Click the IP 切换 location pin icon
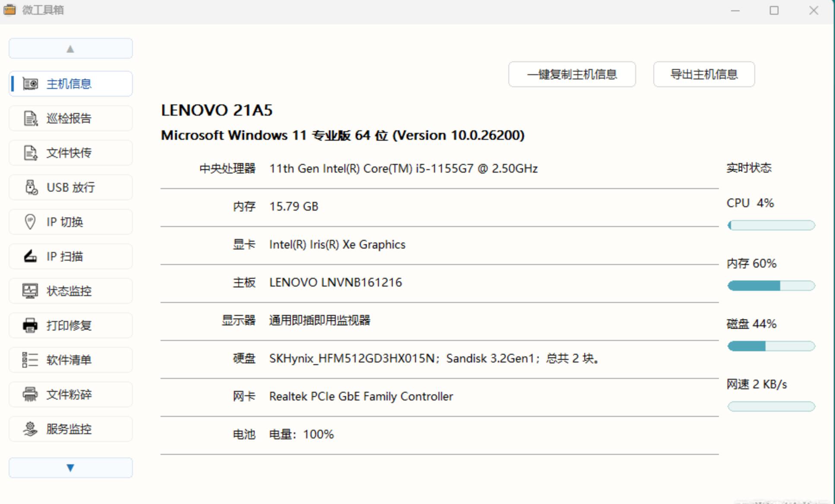 coord(30,222)
